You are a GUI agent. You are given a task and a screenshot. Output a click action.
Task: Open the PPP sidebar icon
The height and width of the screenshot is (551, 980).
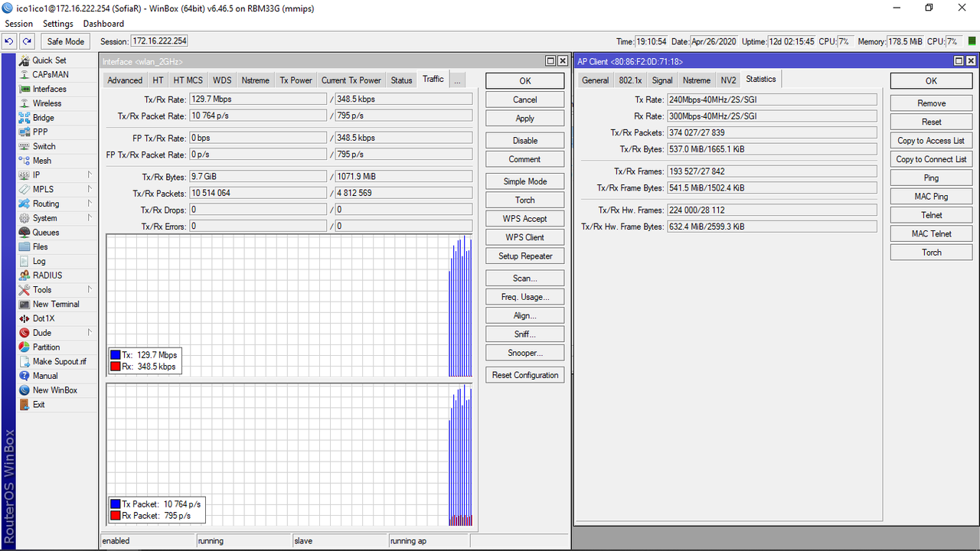click(x=24, y=132)
